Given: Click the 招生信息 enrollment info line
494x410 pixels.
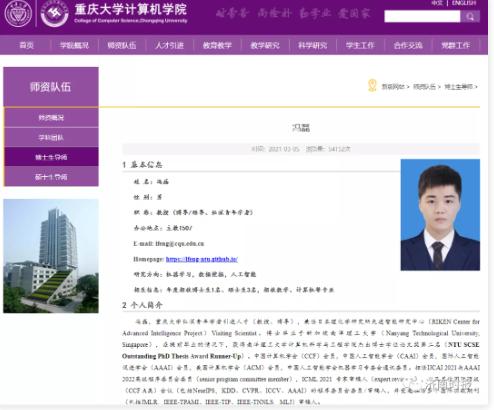Looking at the screenshot, I should (234, 290).
